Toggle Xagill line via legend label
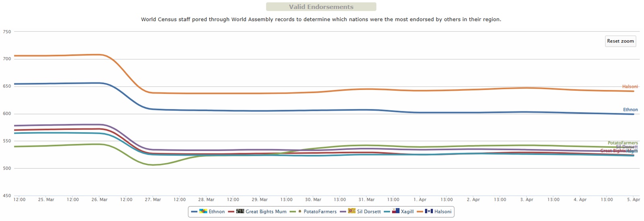This screenshot has width=644, height=221. tap(407, 212)
